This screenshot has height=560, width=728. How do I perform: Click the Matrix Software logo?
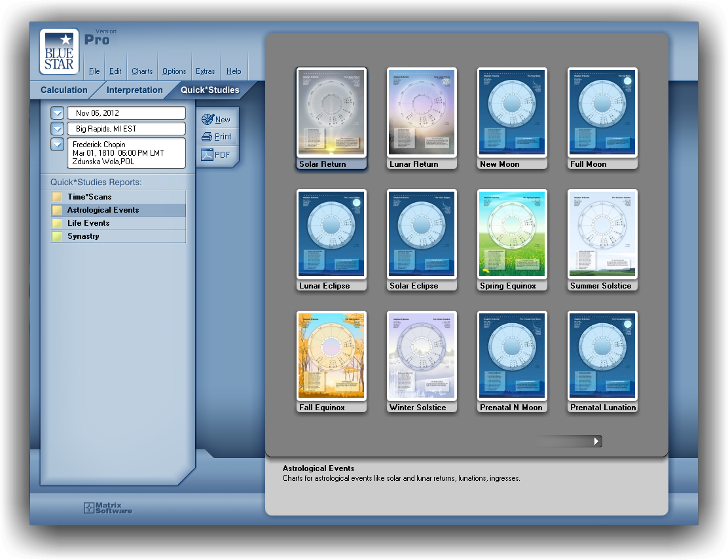(x=108, y=508)
